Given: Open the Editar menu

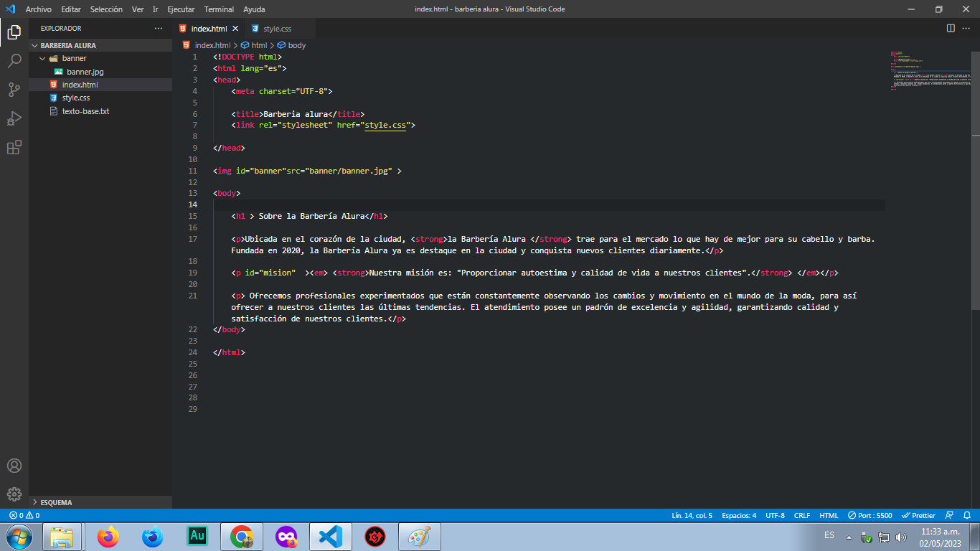Looking at the screenshot, I should point(71,9).
